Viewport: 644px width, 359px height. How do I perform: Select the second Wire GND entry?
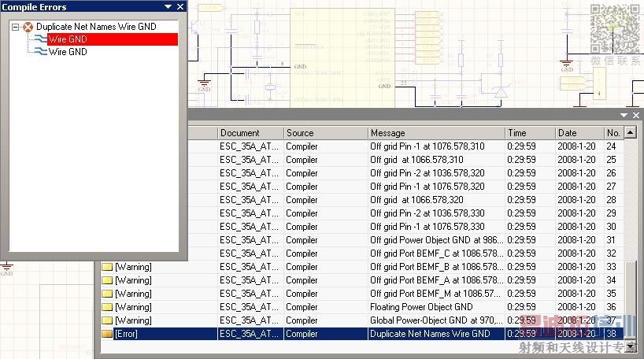(68, 52)
